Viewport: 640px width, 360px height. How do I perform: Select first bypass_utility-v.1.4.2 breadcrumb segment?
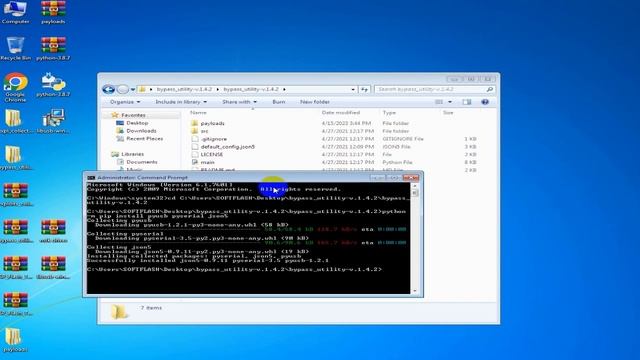click(x=184, y=89)
